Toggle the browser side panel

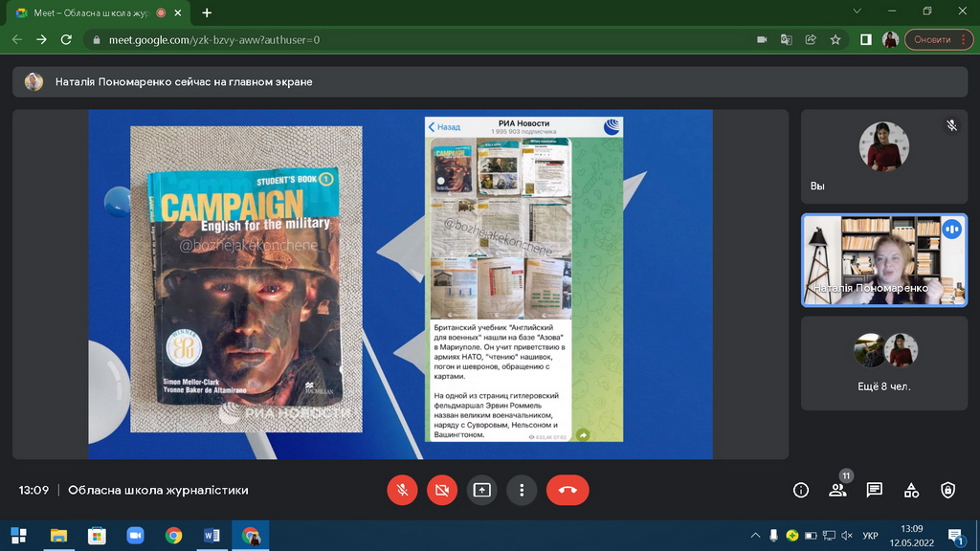click(865, 39)
